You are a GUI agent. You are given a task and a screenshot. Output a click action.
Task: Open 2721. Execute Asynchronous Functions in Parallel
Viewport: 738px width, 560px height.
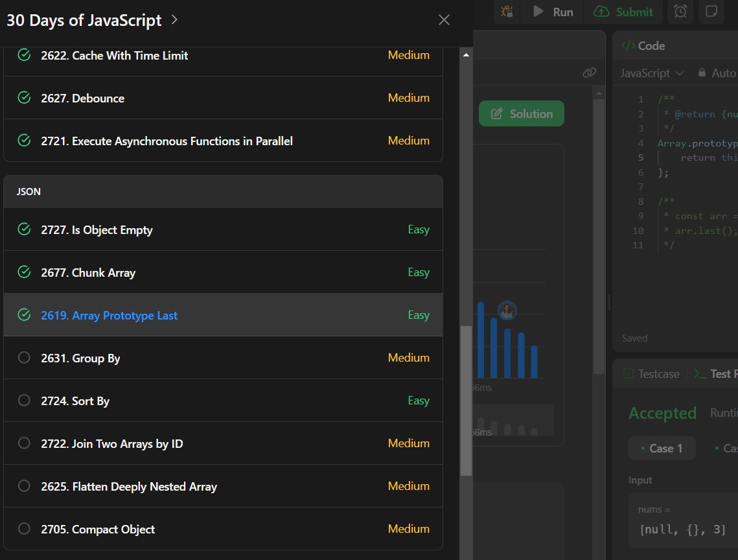[223, 141]
